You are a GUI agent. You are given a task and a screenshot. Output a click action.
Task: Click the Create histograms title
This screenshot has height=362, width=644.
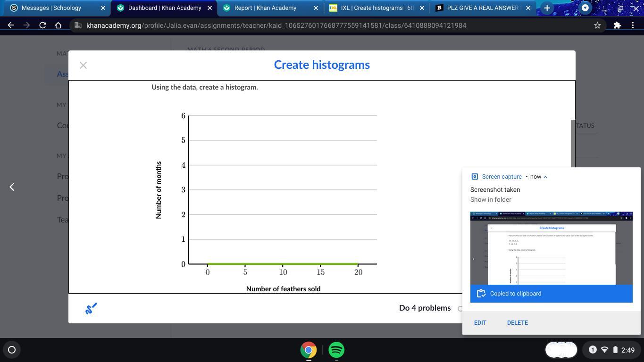click(322, 65)
